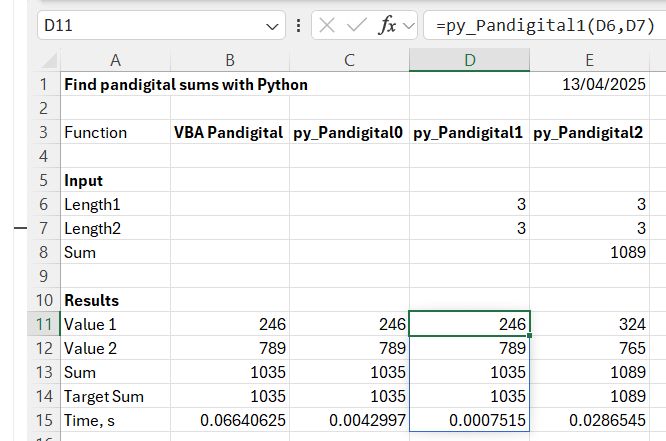This screenshot has width=666, height=441.
Task: Click the three-dot name box resize handle
Action: [300, 26]
